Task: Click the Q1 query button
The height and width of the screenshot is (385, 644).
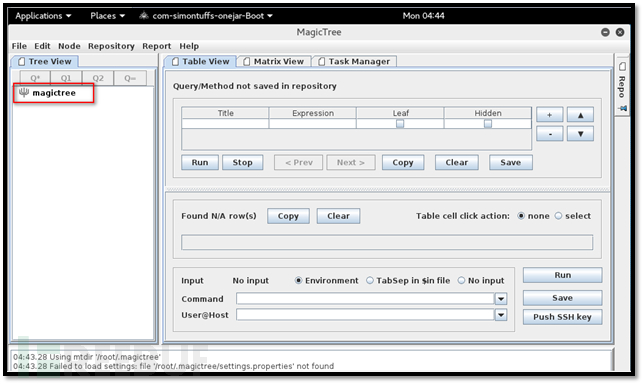Action: pos(66,78)
